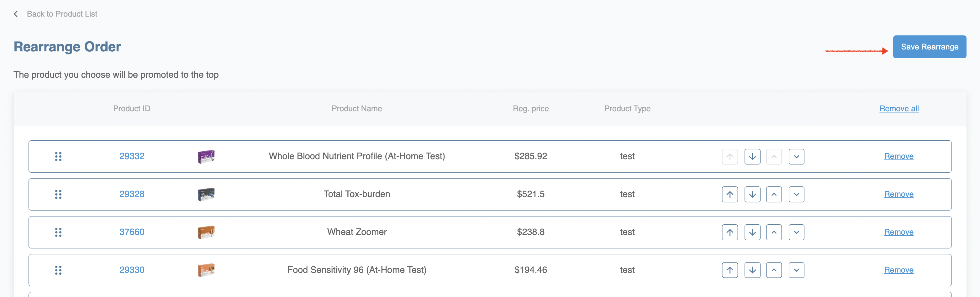Click the product type 'test' in Wheat Zoomer row
Viewport: 980px width, 297px height.
tap(627, 232)
